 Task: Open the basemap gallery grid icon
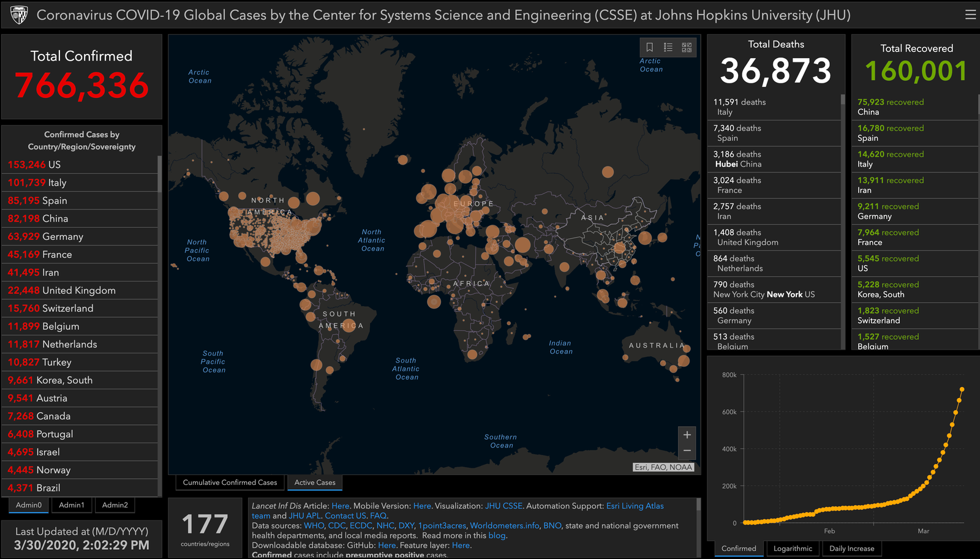(687, 47)
